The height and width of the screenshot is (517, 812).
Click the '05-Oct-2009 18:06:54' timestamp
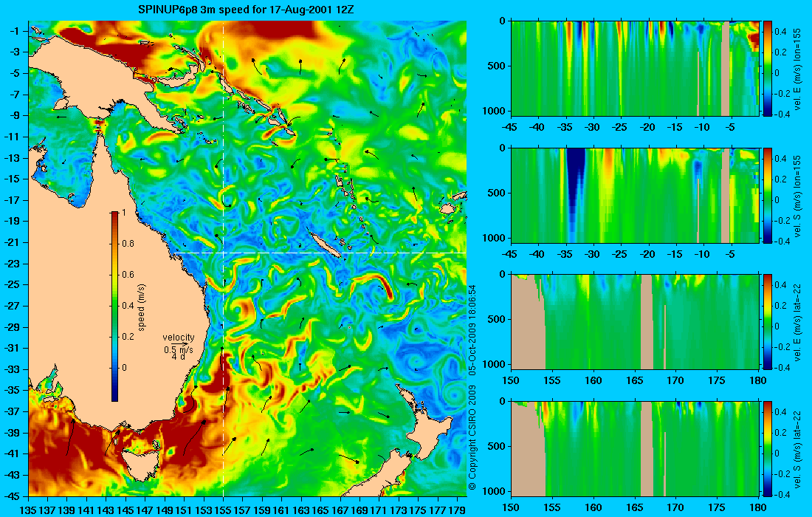click(x=472, y=329)
